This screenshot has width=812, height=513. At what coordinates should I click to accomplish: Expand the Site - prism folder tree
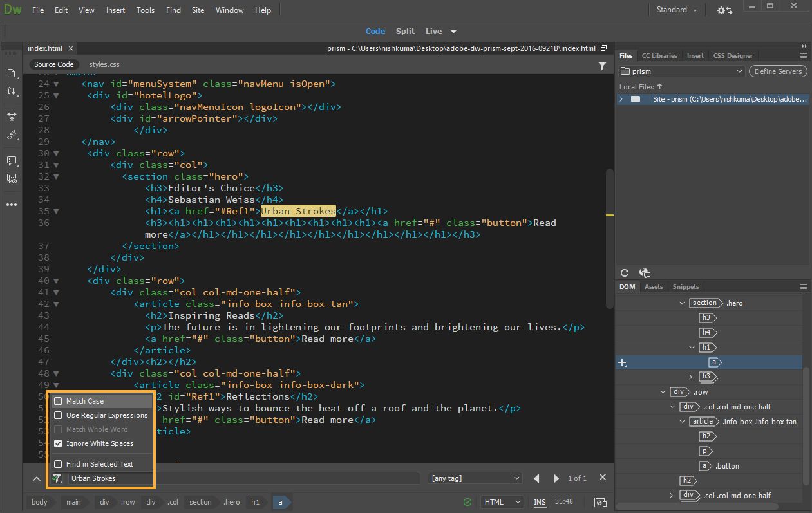(621, 99)
